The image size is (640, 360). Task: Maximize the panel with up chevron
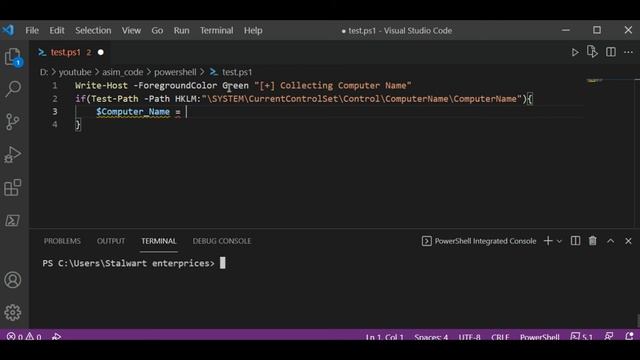610,241
